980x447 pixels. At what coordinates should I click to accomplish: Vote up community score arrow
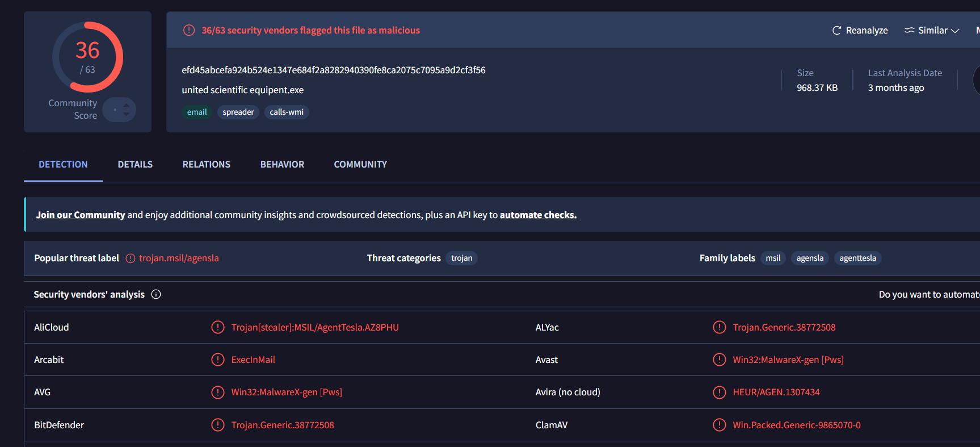pos(127,105)
